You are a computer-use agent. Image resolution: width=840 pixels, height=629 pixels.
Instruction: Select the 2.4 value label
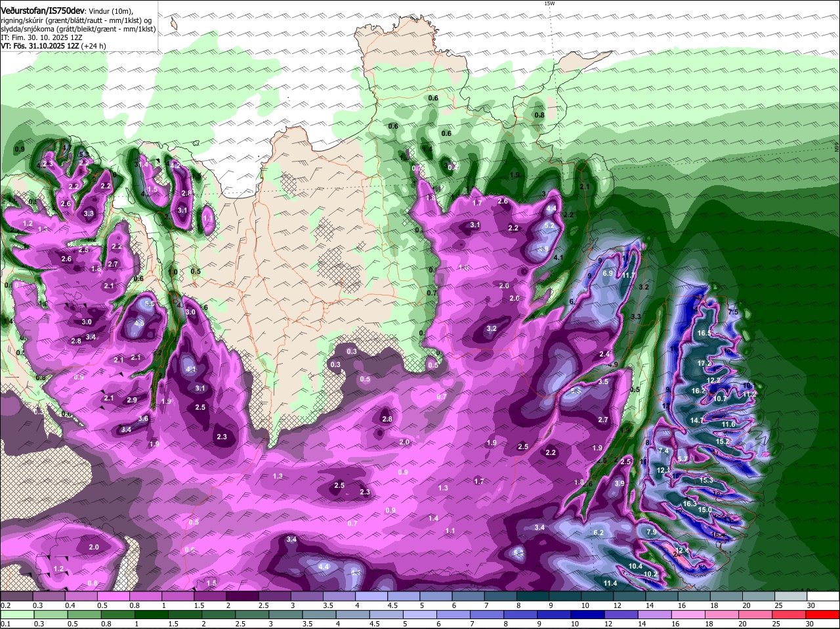pos(604,354)
